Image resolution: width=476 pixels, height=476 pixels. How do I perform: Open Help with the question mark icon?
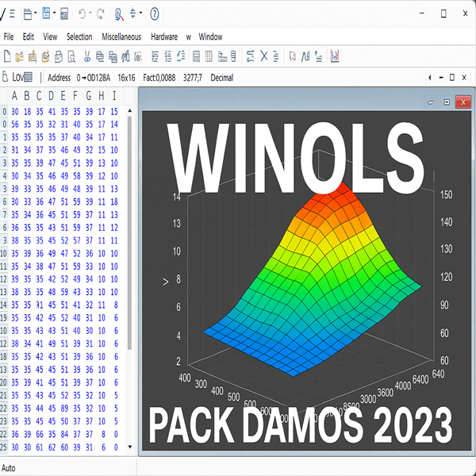pos(155,14)
